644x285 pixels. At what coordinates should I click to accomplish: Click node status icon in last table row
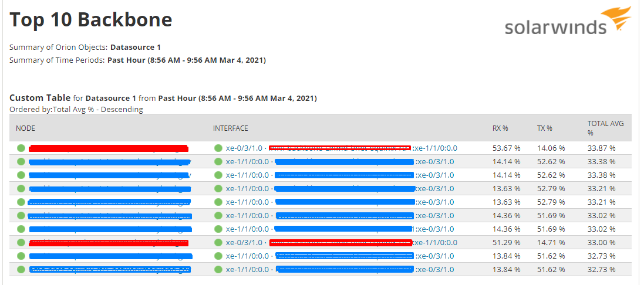pos(21,269)
